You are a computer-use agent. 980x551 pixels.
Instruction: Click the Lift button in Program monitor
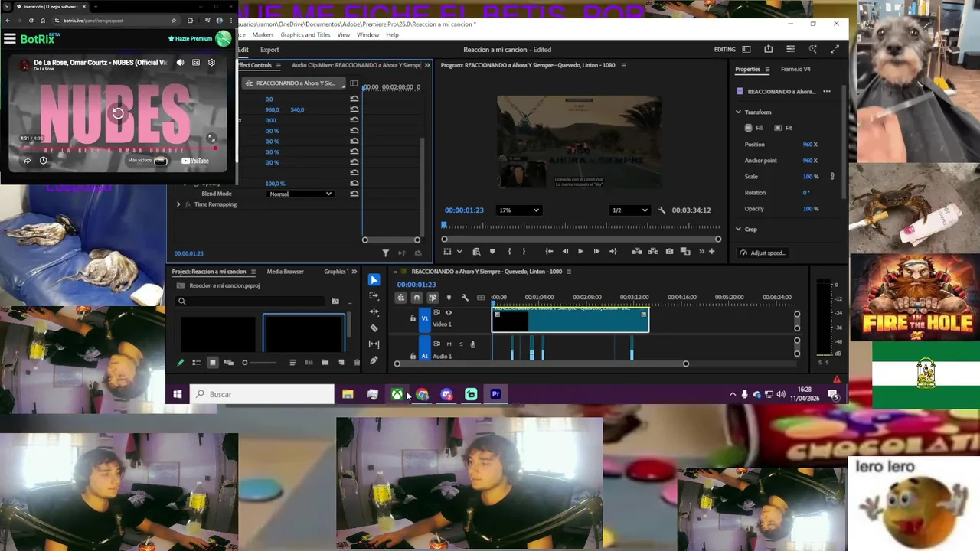click(x=638, y=252)
